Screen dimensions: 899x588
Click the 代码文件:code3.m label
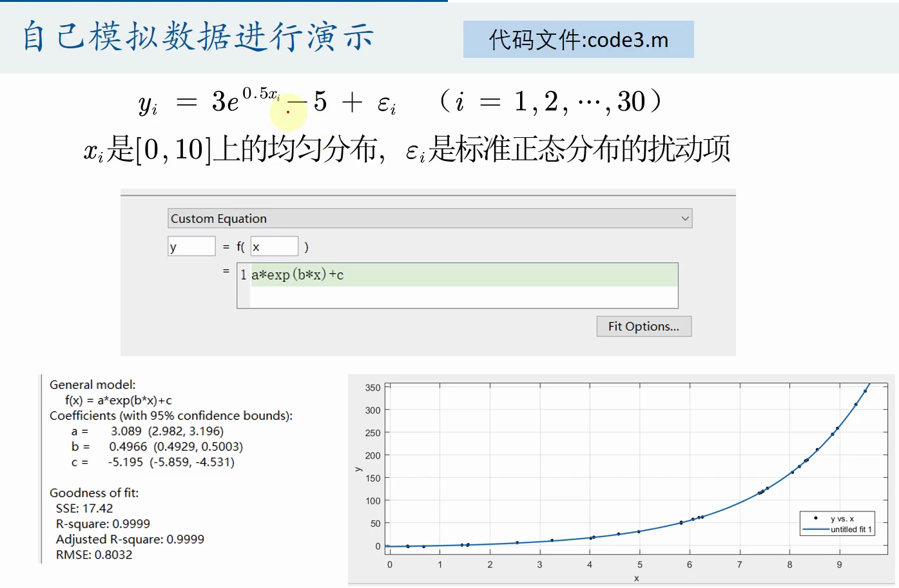(579, 40)
